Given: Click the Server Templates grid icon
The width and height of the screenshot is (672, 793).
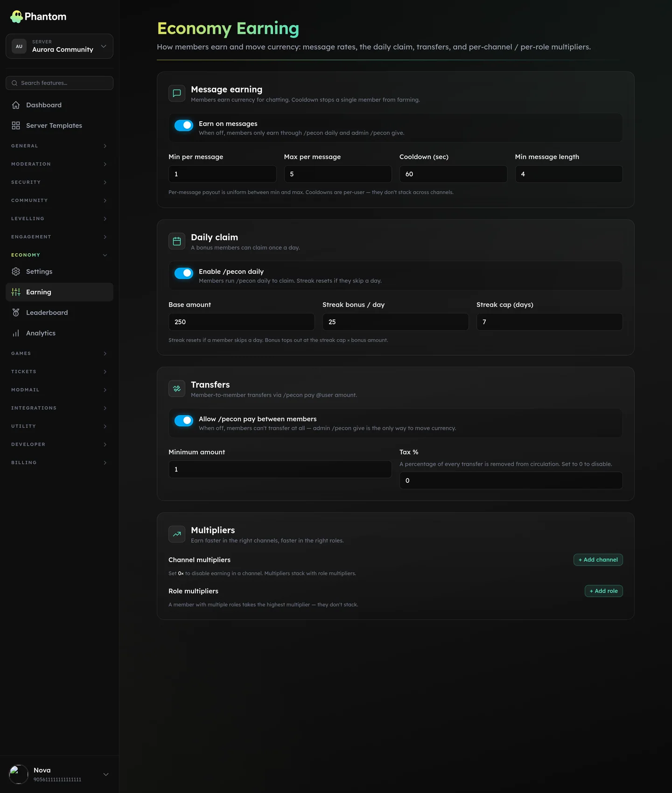Looking at the screenshot, I should click(16, 125).
